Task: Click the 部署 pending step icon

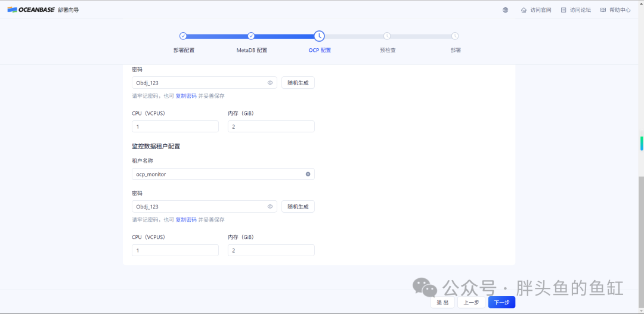Action: pos(455,36)
